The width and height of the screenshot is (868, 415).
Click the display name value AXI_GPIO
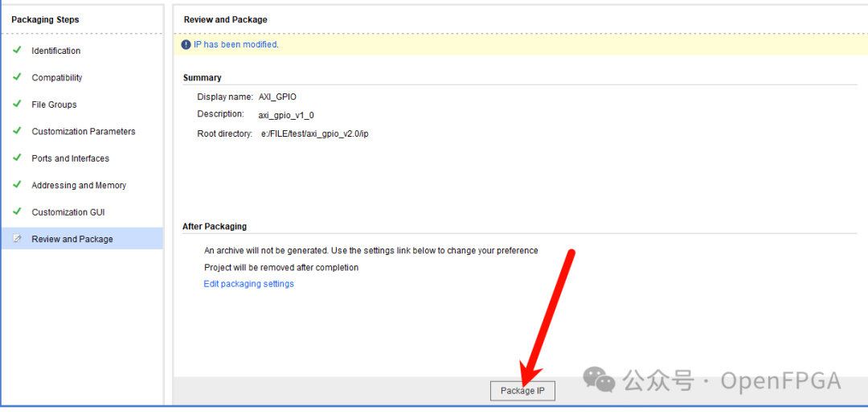point(278,97)
